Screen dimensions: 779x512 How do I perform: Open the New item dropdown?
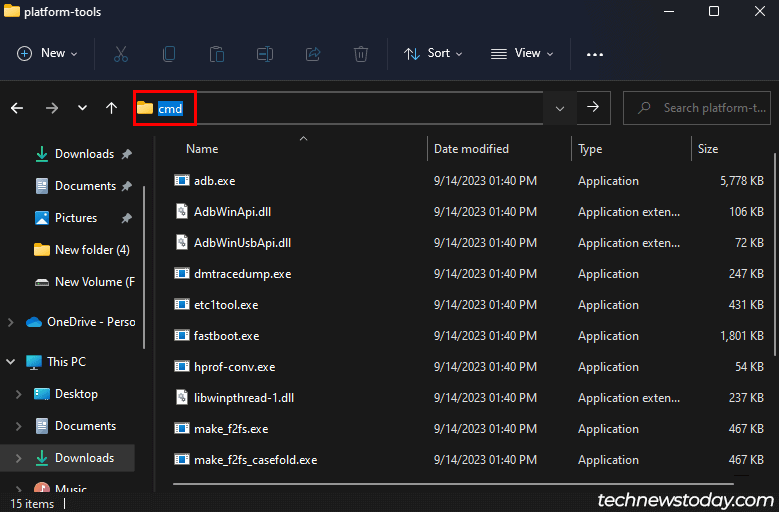[47, 54]
